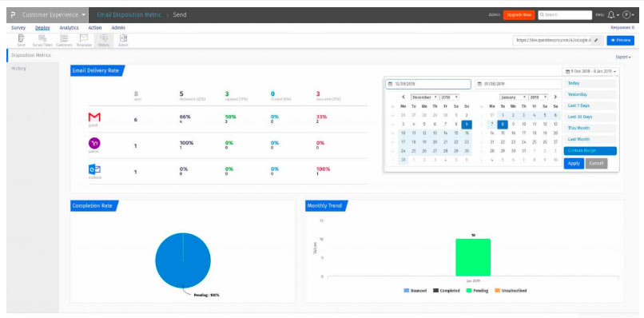Screen dimensions: 644x318
Task: Open the Send toolbar icon
Action: 22,40
